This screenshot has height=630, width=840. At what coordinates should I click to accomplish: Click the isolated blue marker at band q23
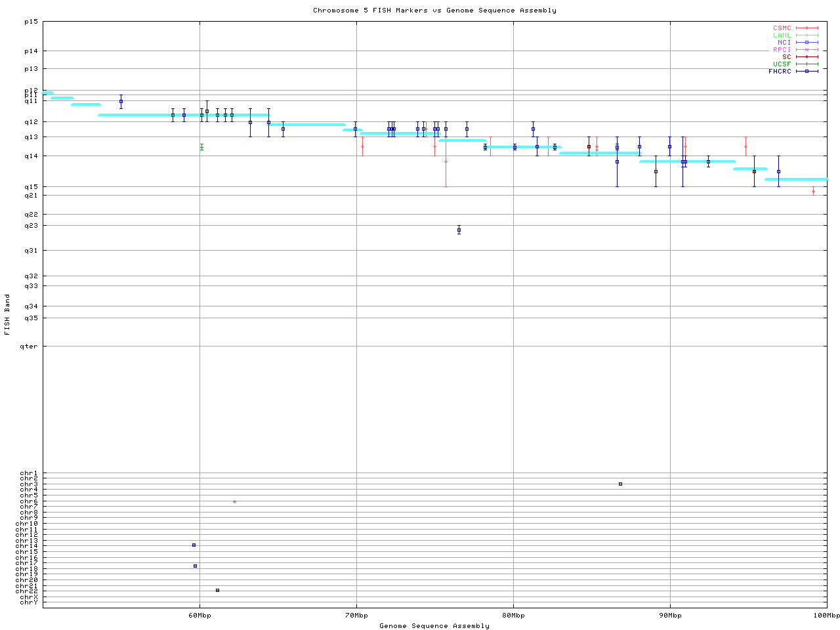tap(459, 230)
